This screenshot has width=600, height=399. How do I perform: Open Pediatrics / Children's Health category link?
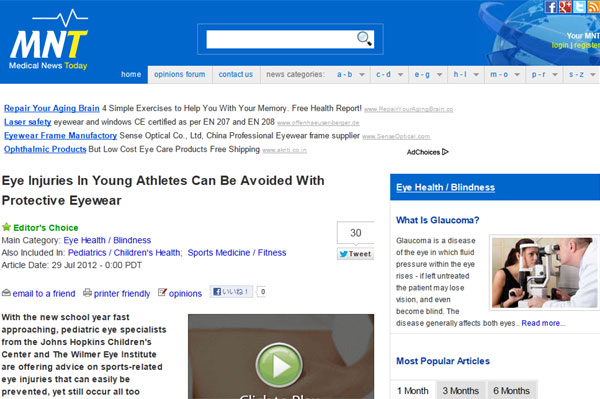coord(124,253)
